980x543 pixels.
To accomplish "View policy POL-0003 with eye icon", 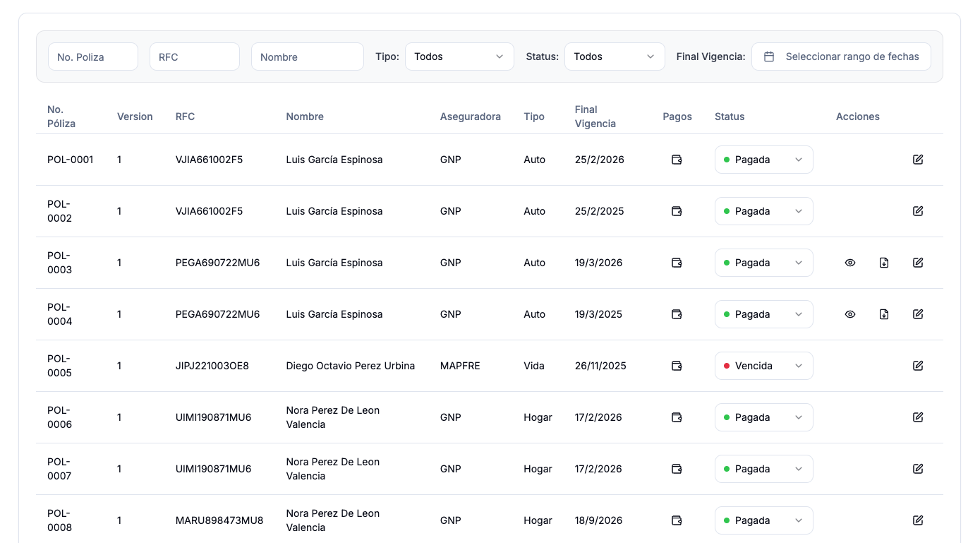I will 850,263.
